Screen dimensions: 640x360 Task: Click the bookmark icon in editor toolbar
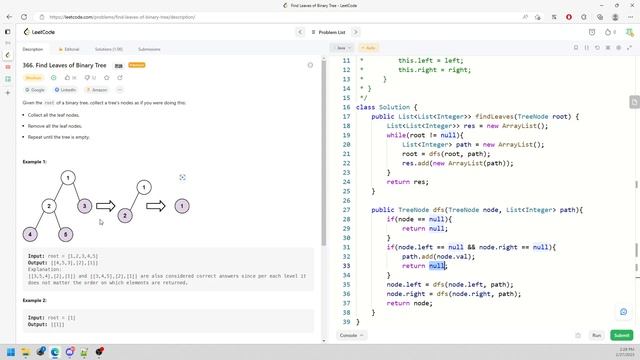(x=576, y=48)
